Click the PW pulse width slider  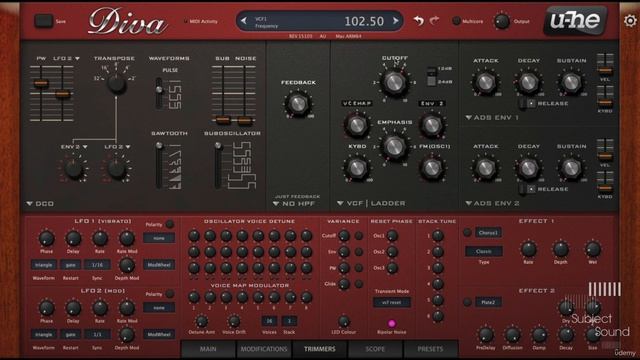click(41, 83)
